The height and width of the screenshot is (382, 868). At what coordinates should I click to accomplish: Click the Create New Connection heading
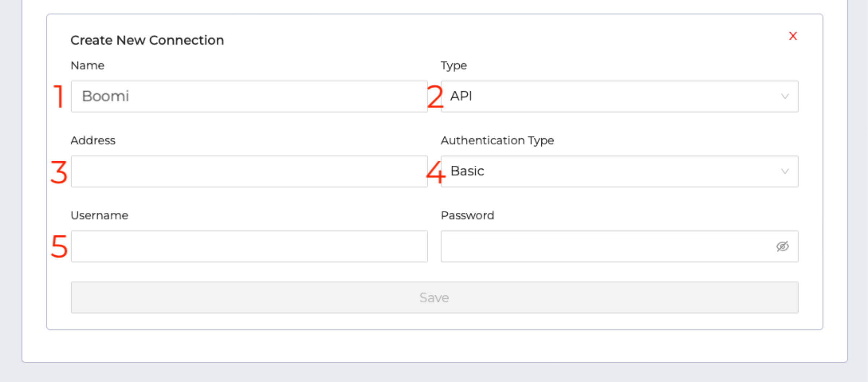click(x=147, y=40)
